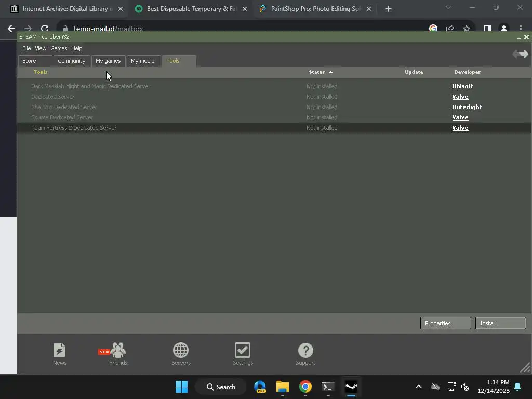
Task: Bookmark this page with star icon
Action: coord(467,29)
